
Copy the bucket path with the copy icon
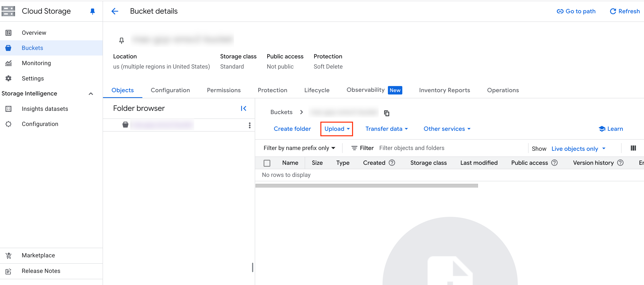tap(387, 113)
